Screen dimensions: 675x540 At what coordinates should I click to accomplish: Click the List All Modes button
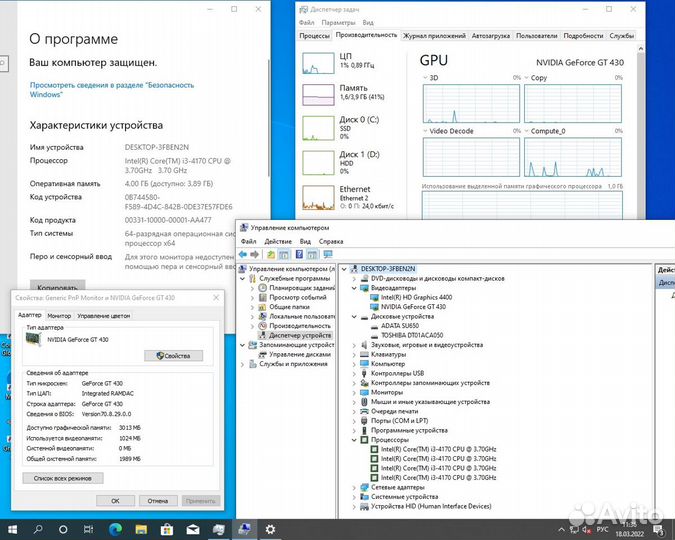pyautogui.click(x=63, y=478)
